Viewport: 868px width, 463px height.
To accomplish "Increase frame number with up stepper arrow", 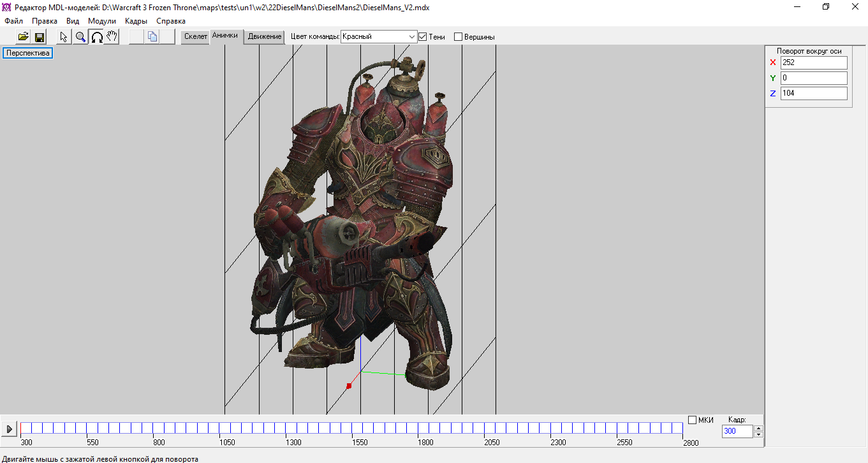I will (758, 428).
